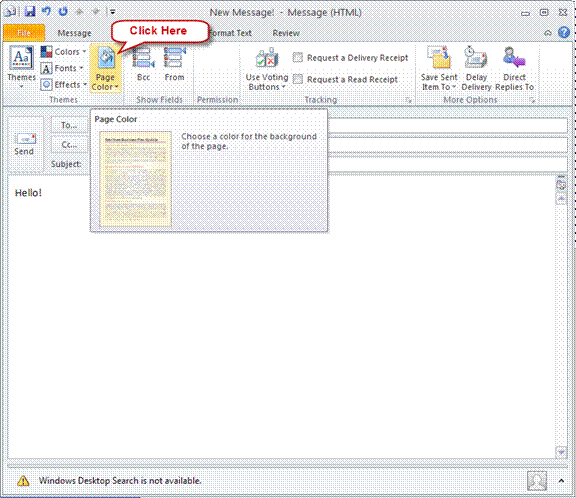Click the Delay Delivery icon
The width and height of the screenshot is (576, 498).
(x=476, y=58)
